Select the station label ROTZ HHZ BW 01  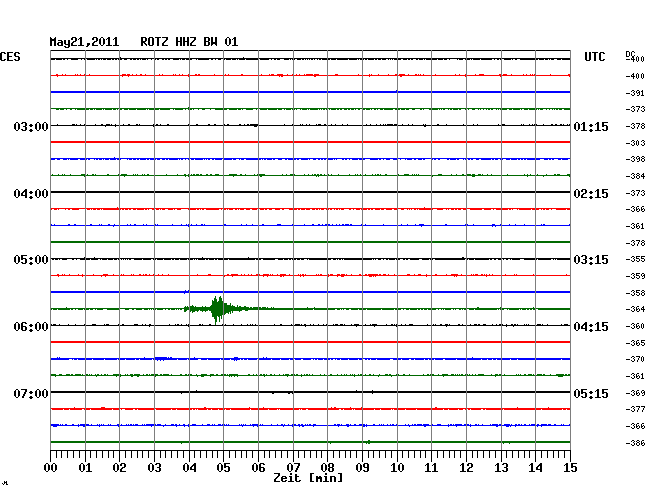click(189, 42)
